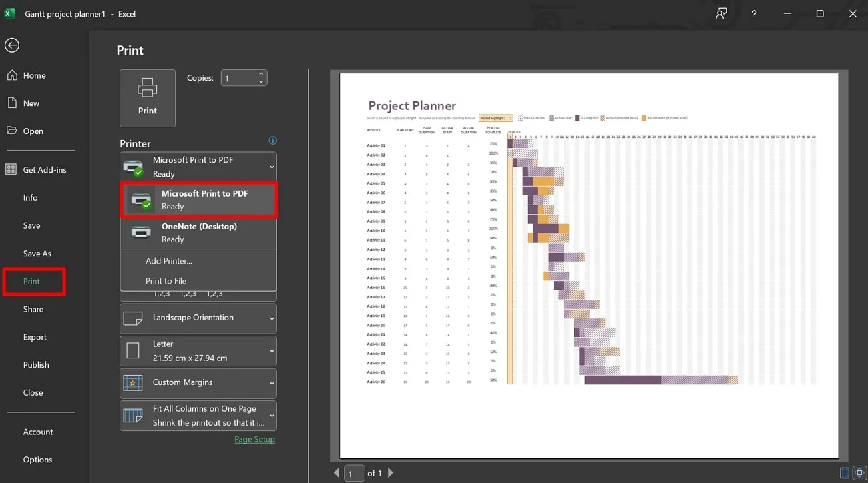Switch to the Save As section
Screen dimensions: 868x483
pyautogui.click(x=37, y=254)
